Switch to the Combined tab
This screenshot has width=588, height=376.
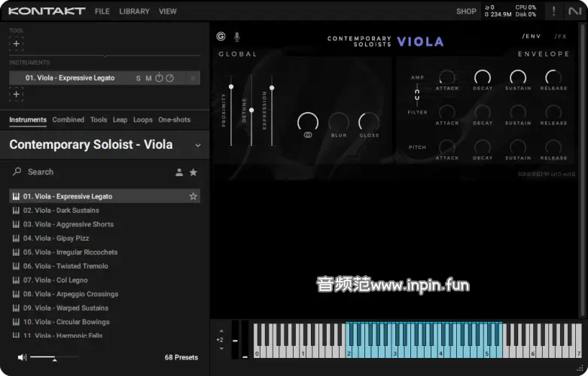69,120
